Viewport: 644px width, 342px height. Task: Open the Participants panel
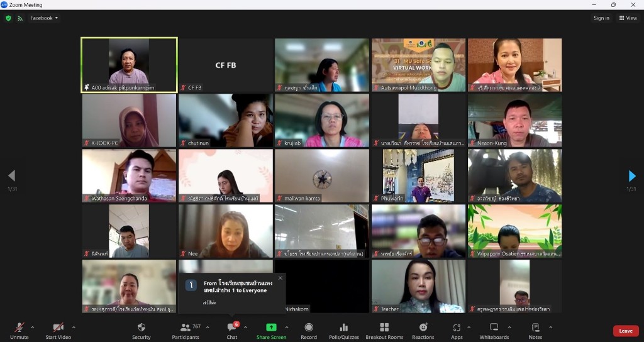(186, 331)
